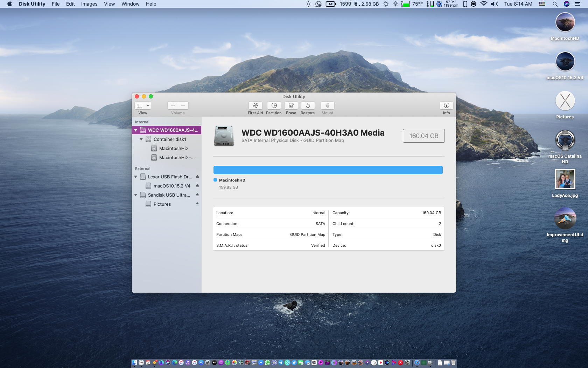
Task: Click the Mount toolbar icon
Action: [x=328, y=105]
